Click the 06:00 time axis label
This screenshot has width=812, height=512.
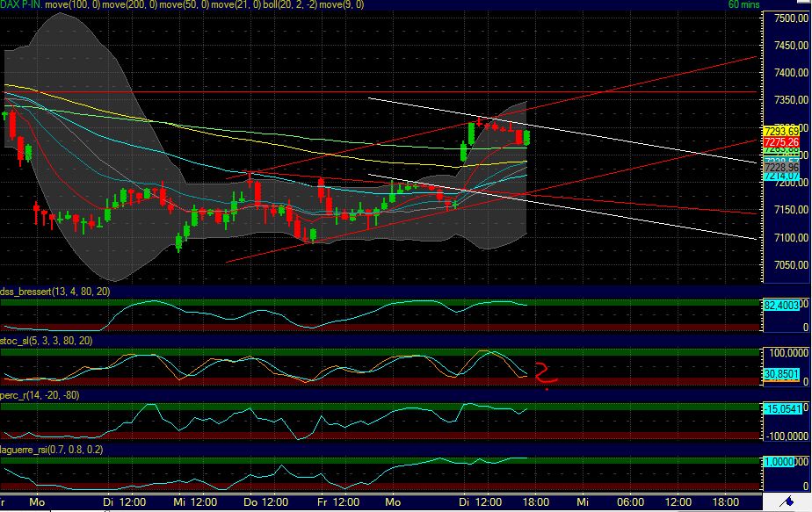pos(630,501)
